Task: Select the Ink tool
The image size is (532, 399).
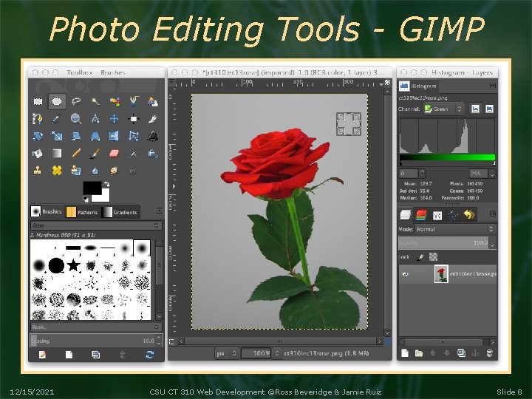Action: pyautogui.click(x=153, y=154)
